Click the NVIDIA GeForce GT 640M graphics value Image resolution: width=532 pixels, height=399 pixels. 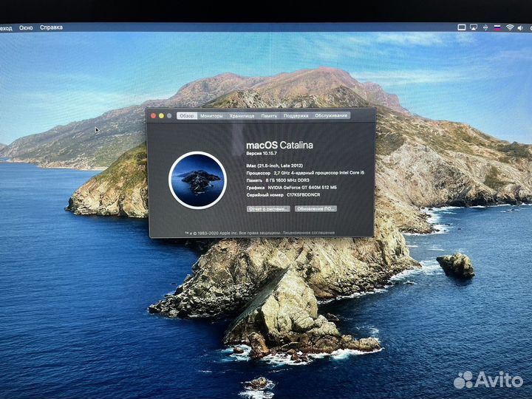302,187
